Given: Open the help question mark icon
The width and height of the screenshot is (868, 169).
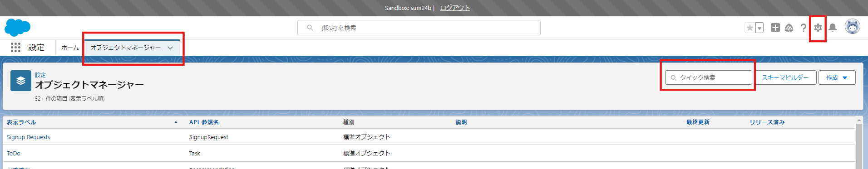Looking at the screenshot, I should [x=803, y=28].
